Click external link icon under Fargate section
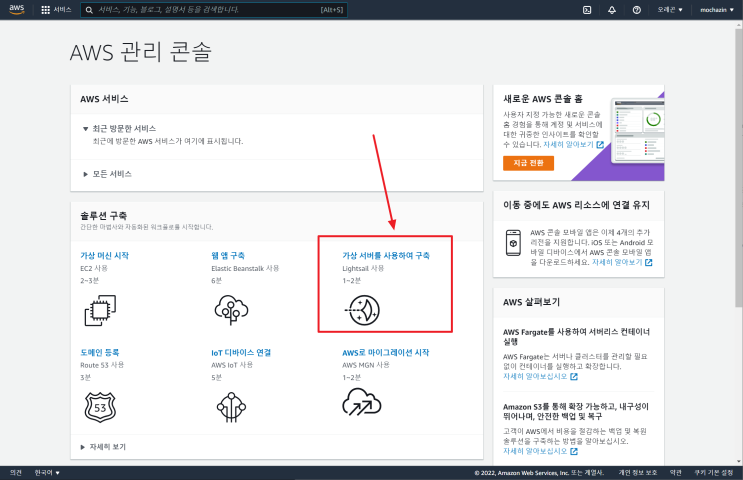 coord(574,377)
